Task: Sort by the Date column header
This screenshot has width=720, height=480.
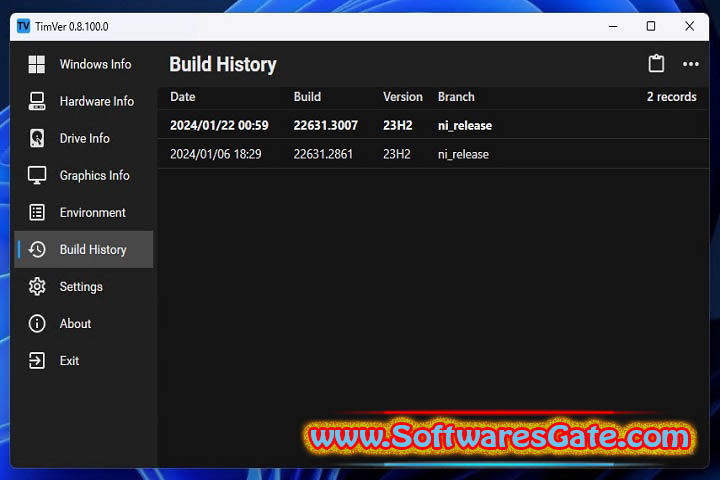Action: 183,97
